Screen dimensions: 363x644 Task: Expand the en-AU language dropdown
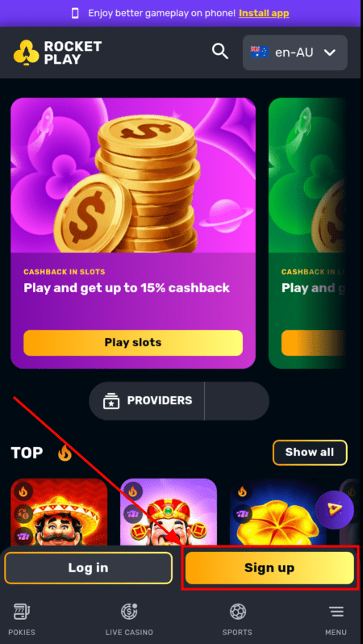click(x=294, y=52)
